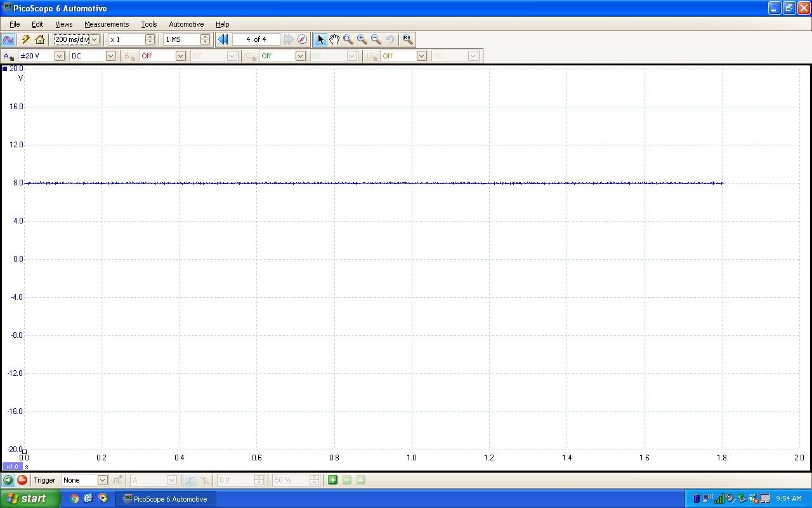Click the Zoom to full view icon
Screen dimensions: 812x508
click(x=408, y=39)
